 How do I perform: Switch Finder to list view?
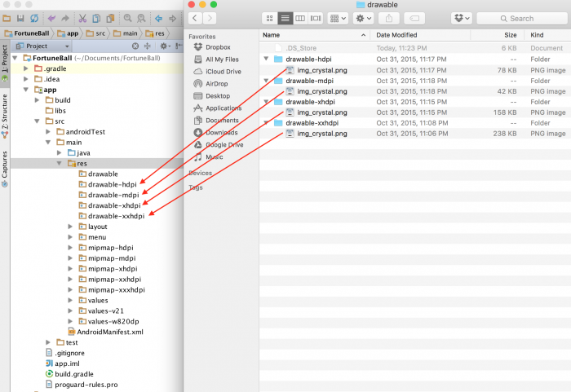pyautogui.click(x=285, y=18)
